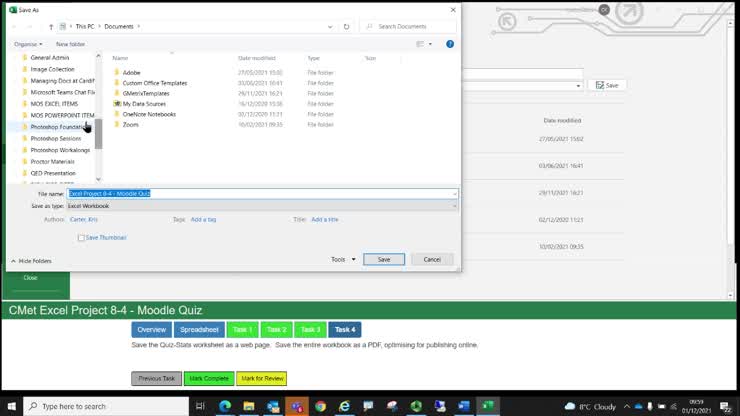The width and height of the screenshot is (740, 416).
Task: Create a New folder
Action: [70, 44]
